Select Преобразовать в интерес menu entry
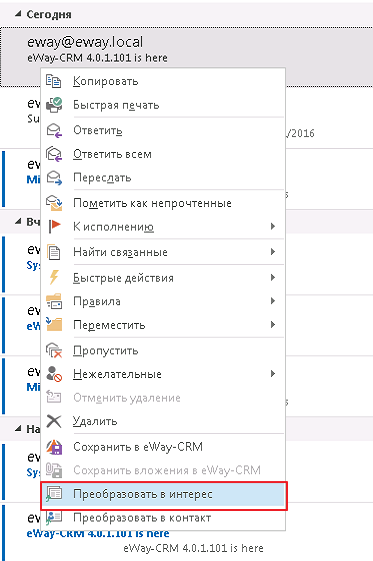 [x=163, y=495]
